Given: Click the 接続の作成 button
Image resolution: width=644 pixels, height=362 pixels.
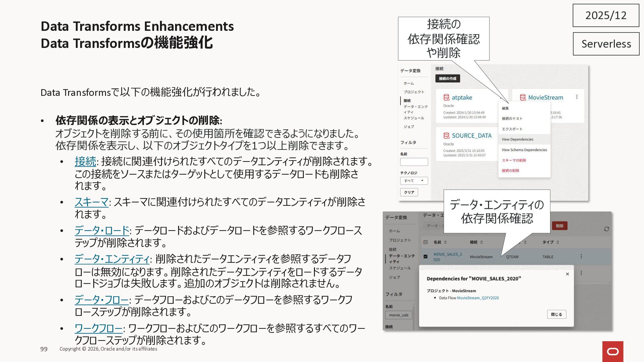Looking at the screenshot, I should click(x=447, y=78).
